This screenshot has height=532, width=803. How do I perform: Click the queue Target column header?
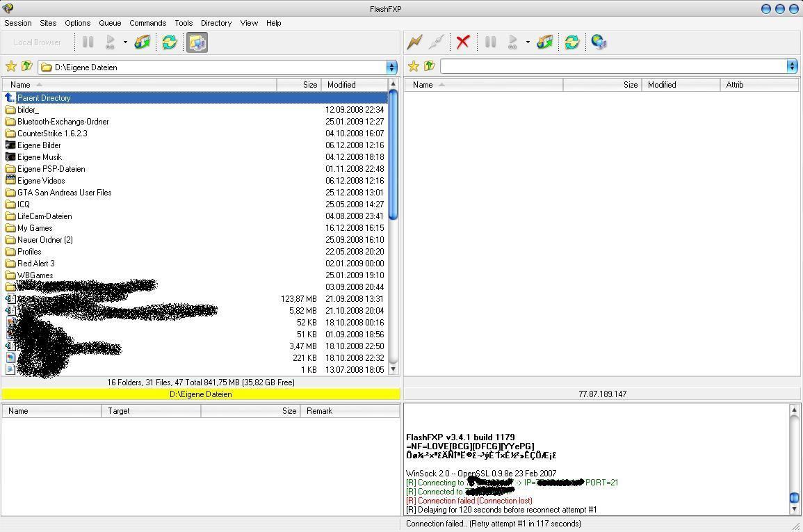click(x=151, y=411)
